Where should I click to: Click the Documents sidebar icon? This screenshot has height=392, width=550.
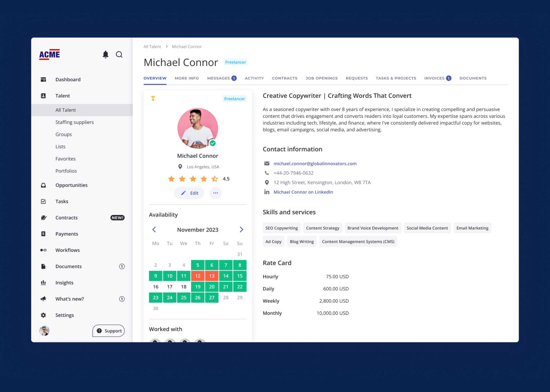point(43,266)
